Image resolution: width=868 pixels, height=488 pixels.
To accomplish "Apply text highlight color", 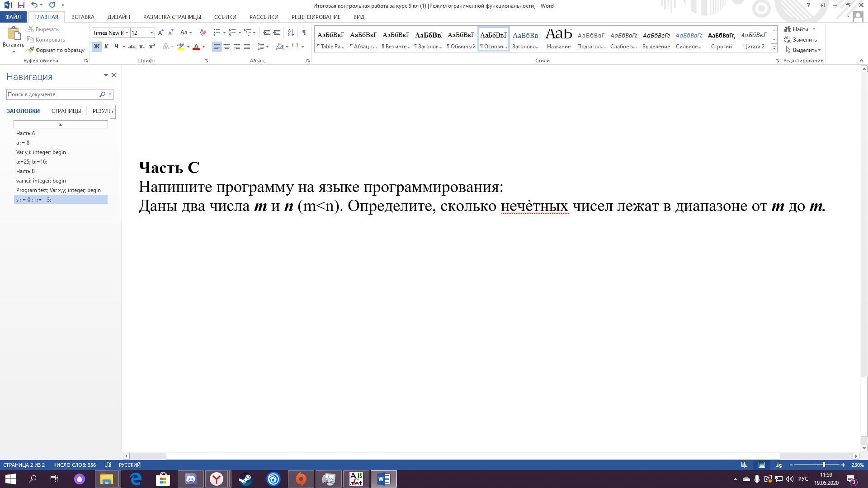I will 181,47.
